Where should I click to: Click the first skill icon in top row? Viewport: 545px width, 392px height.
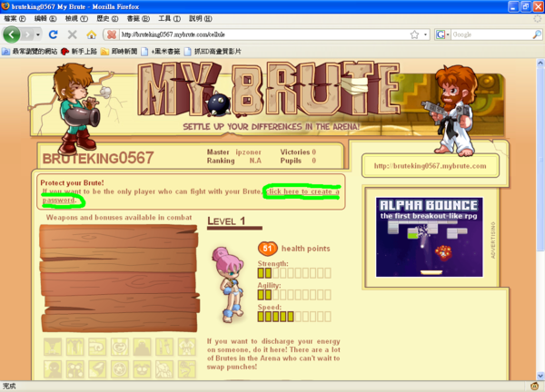pyautogui.click(x=53, y=347)
